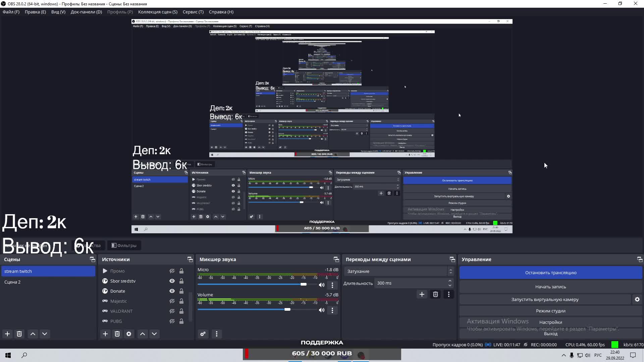
Task: Adjust the Volume channel slider handle
Action: (287, 309)
